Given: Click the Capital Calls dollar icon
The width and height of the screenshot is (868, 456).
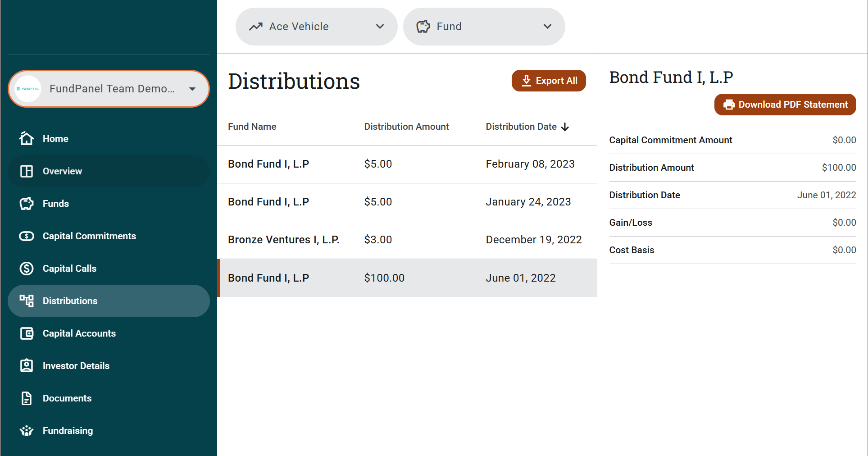Looking at the screenshot, I should (27, 269).
